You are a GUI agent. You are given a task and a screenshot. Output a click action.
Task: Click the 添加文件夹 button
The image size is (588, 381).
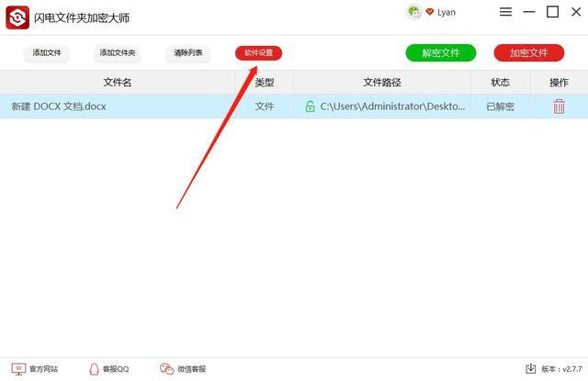[118, 53]
